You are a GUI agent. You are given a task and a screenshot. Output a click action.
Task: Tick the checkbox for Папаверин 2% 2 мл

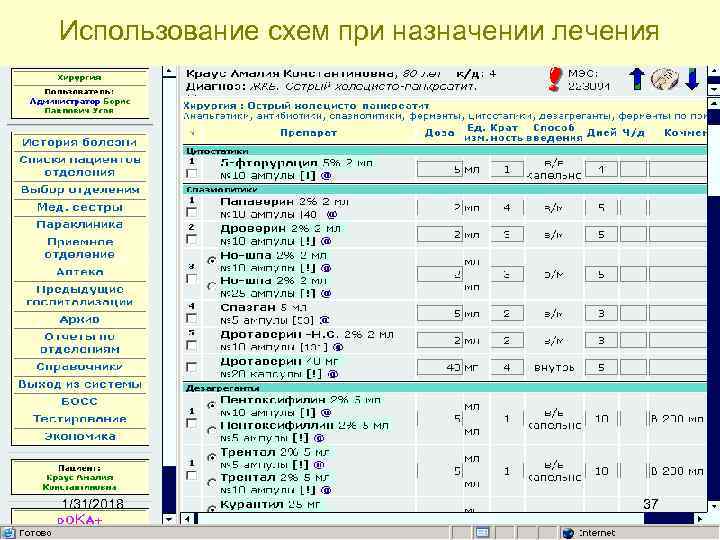pyautogui.click(x=192, y=213)
